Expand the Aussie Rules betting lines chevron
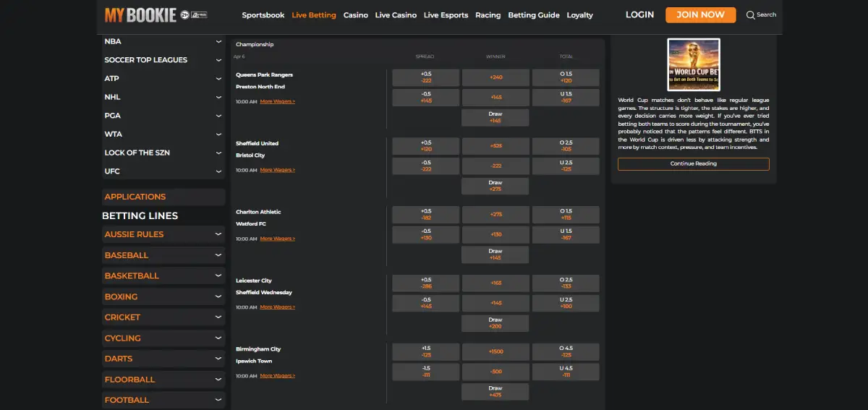868x410 pixels. coord(218,234)
